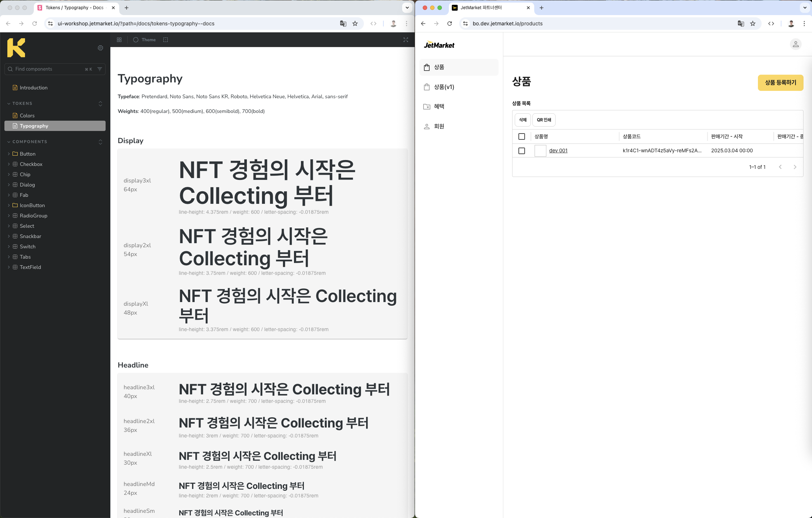Open 회원 menu in JetMarket sidebar
The width and height of the screenshot is (812, 518).
[459, 126]
